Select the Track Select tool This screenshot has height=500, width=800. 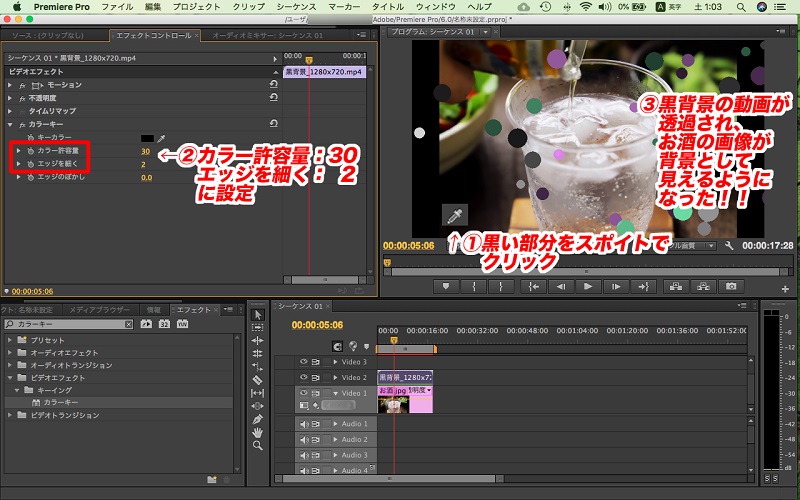pyautogui.click(x=258, y=328)
